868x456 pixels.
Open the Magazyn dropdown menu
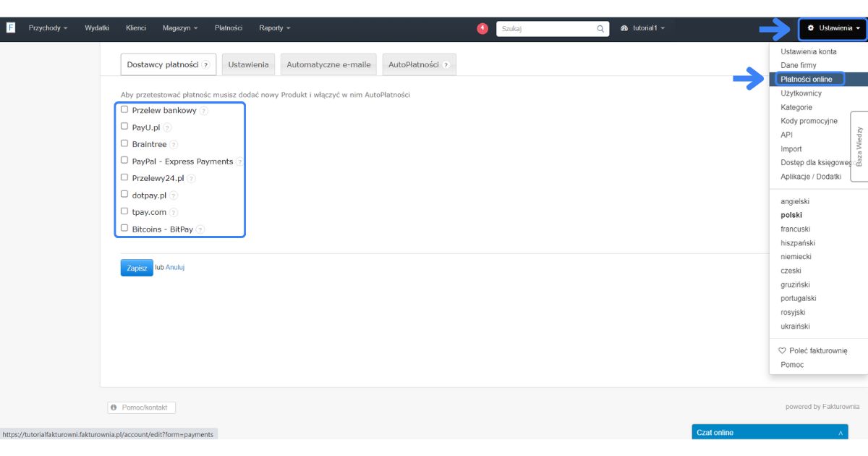(180, 28)
